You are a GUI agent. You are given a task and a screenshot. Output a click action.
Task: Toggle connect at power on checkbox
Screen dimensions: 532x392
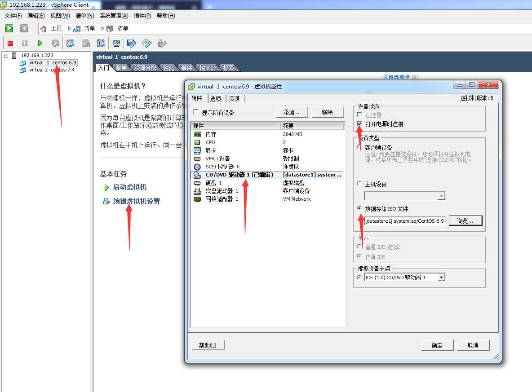point(359,124)
